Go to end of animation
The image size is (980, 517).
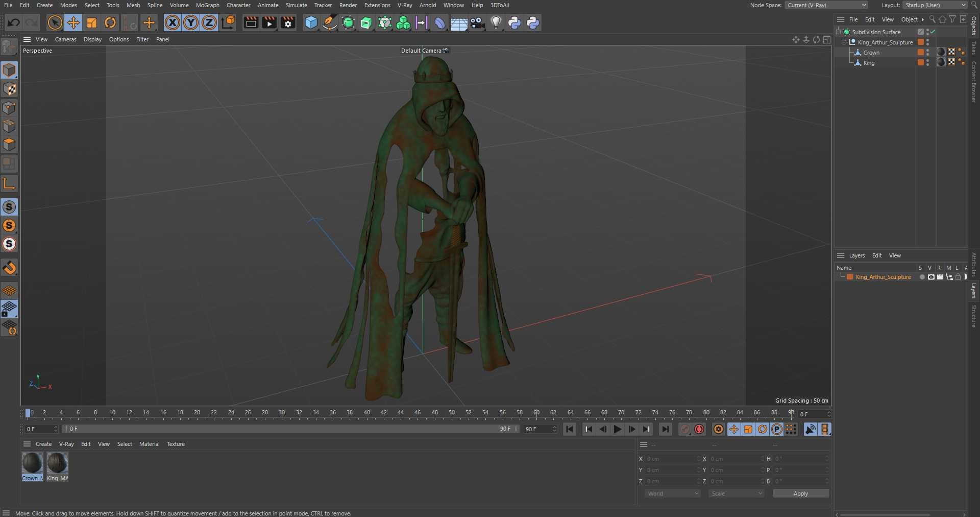pyautogui.click(x=665, y=429)
